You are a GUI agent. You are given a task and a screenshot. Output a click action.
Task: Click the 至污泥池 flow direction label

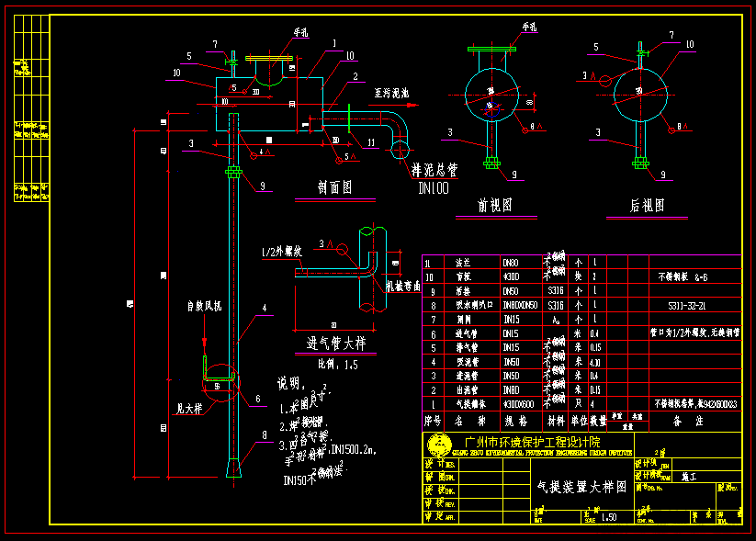pos(391,93)
